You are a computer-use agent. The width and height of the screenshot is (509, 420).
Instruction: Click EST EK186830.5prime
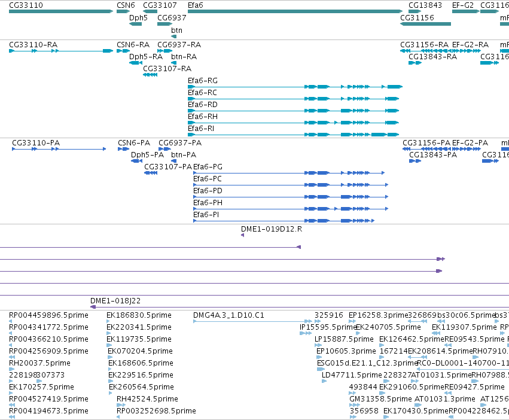pyautogui.click(x=139, y=315)
